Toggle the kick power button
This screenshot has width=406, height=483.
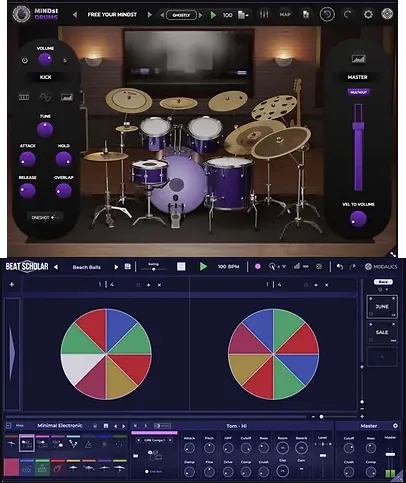click(x=25, y=61)
